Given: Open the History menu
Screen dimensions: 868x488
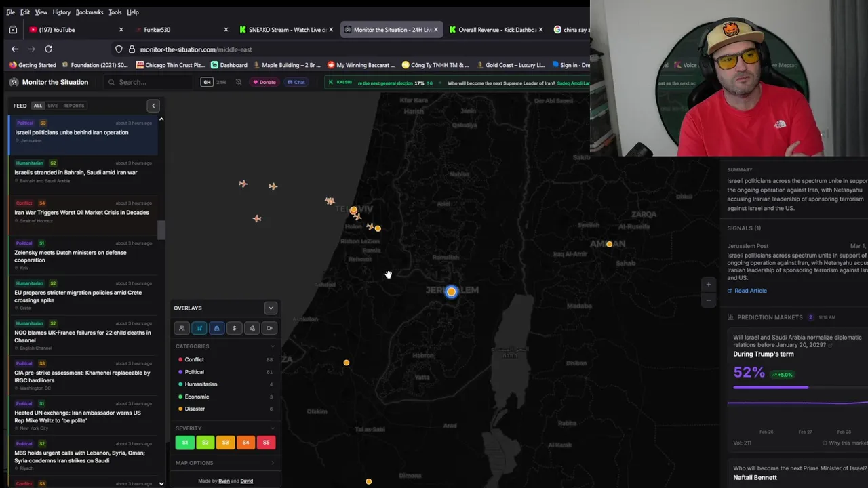Looking at the screenshot, I should pos(61,12).
